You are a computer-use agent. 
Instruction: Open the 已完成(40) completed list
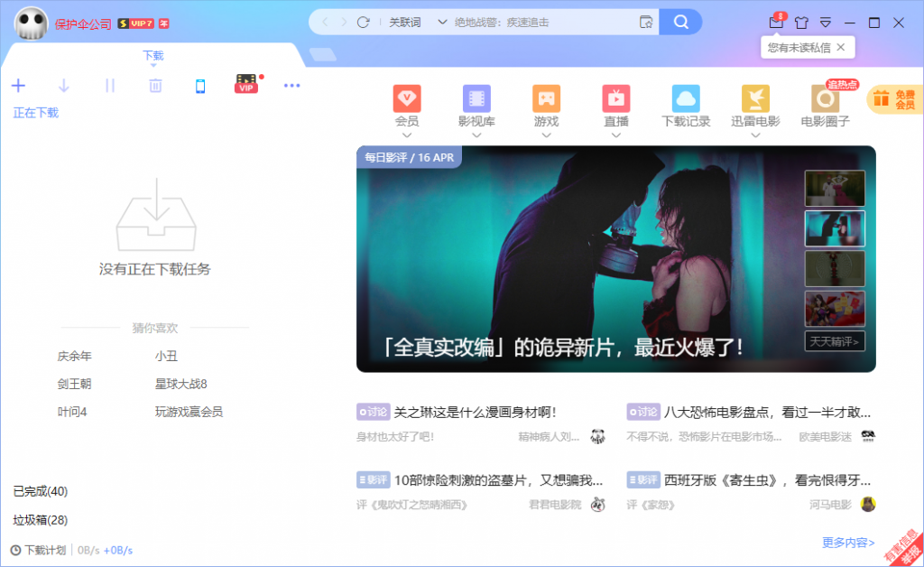[41, 491]
